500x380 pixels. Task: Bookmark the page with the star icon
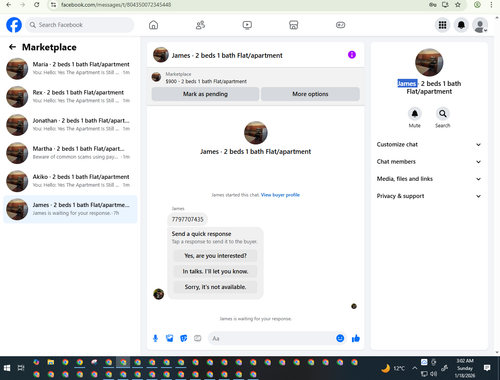458,5
